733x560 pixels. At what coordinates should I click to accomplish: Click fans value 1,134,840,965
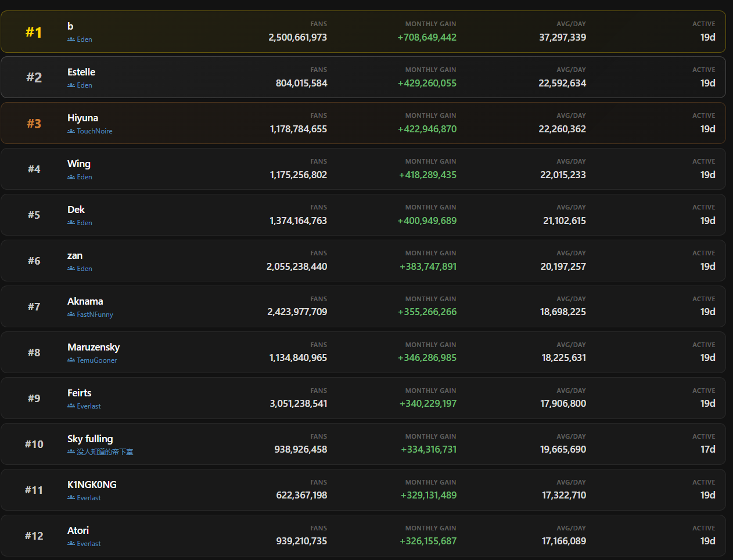tap(298, 357)
